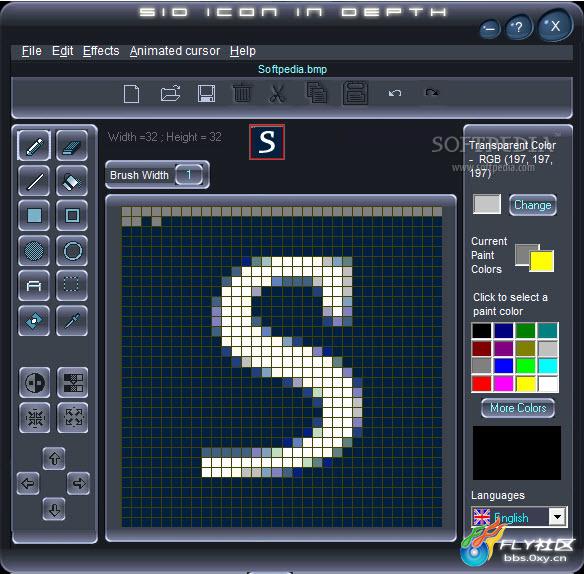Click the Change transparent color button
The width and height of the screenshot is (584, 574).
(533, 205)
